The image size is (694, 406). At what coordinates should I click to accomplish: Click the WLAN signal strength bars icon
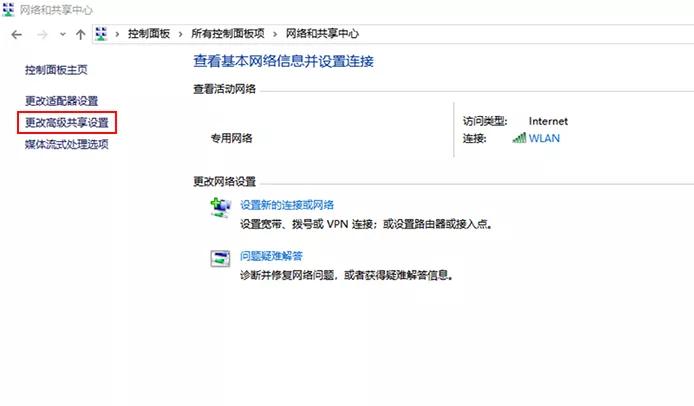(x=519, y=138)
